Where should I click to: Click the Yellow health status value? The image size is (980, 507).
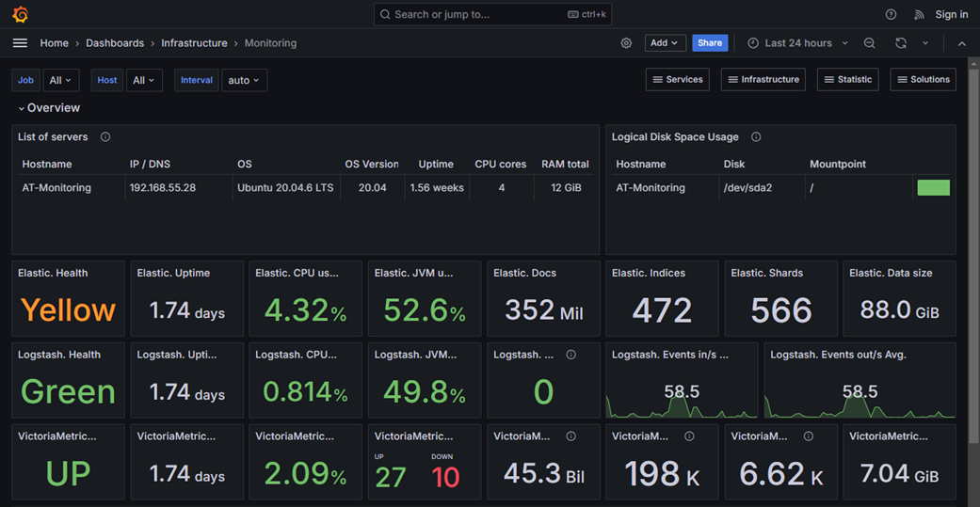click(x=68, y=309)
